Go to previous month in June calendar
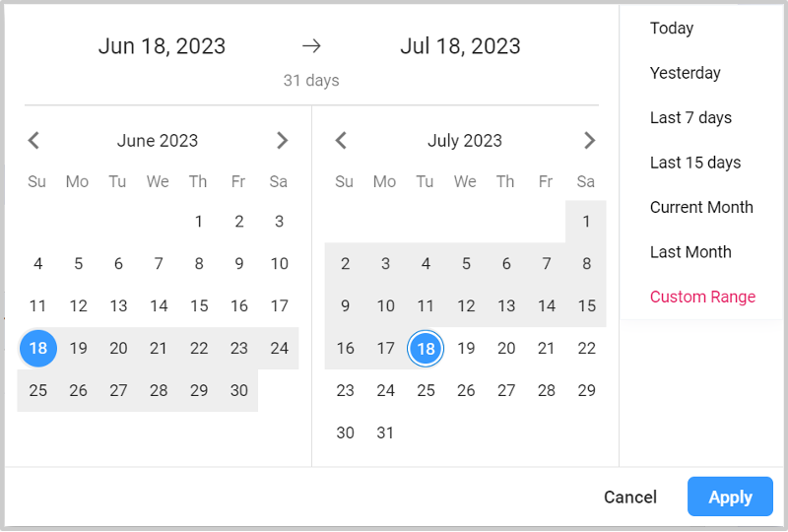The height and width of the screenshot is (532, 788). pos(33,141)
